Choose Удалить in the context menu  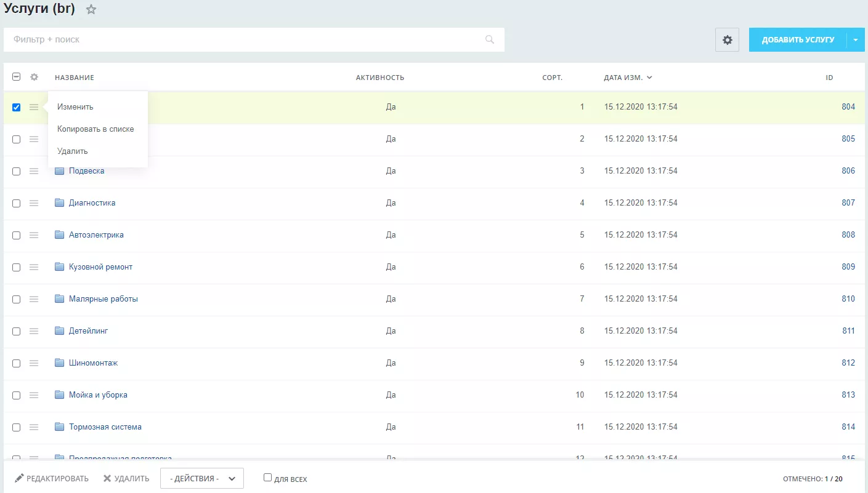(73, 151)
